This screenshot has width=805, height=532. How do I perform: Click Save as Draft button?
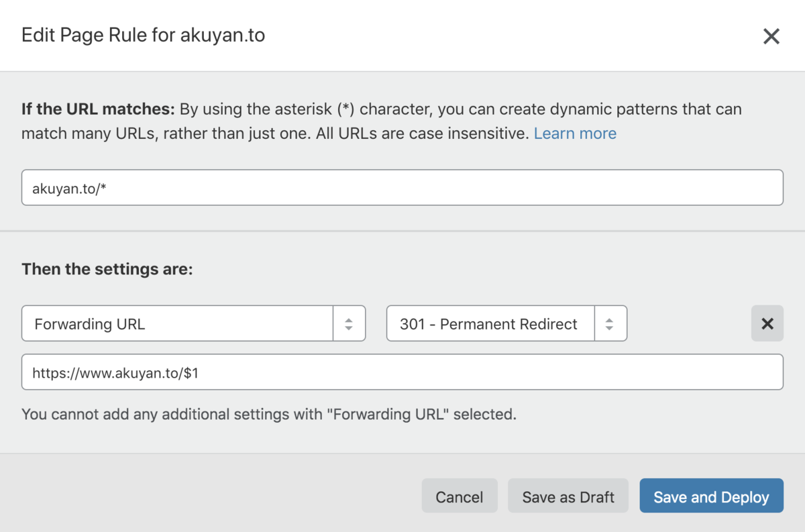(568, 496)
